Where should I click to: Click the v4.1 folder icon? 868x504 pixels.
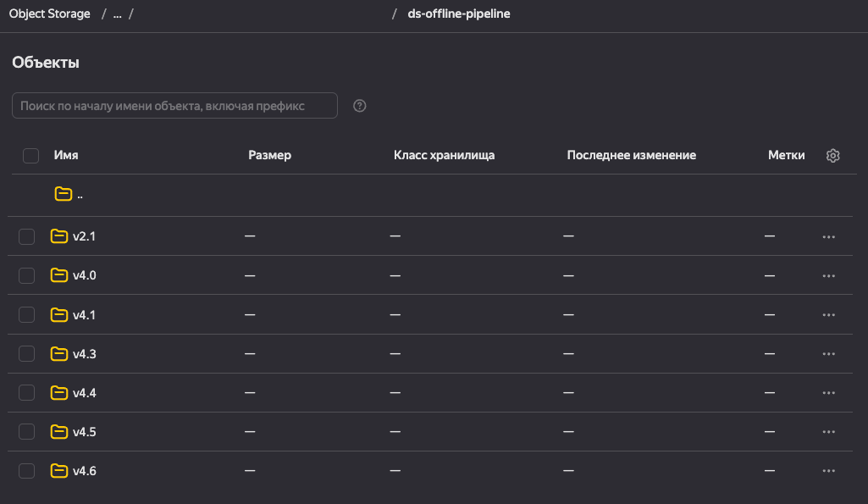coord(59,314)
